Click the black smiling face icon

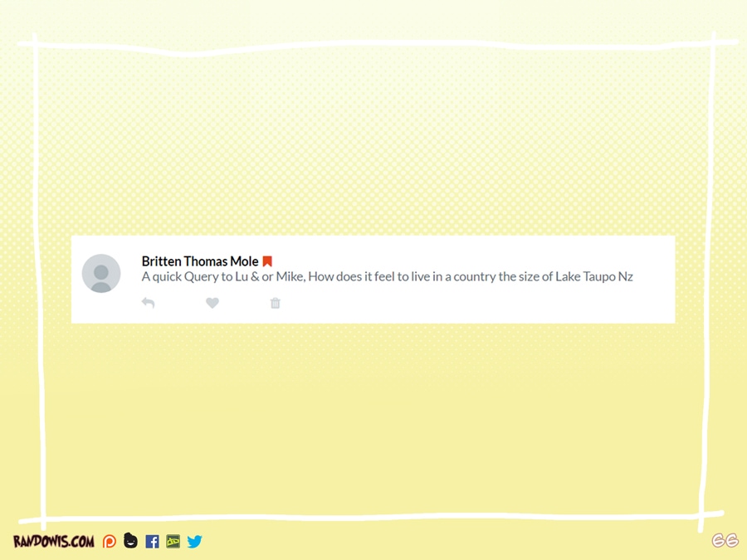point(130,541)
